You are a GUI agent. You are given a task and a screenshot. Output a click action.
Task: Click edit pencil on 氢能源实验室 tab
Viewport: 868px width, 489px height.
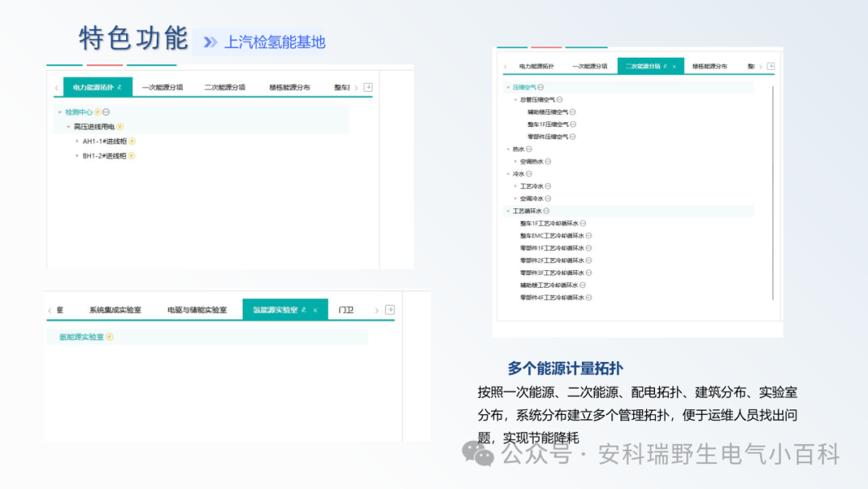304,310
